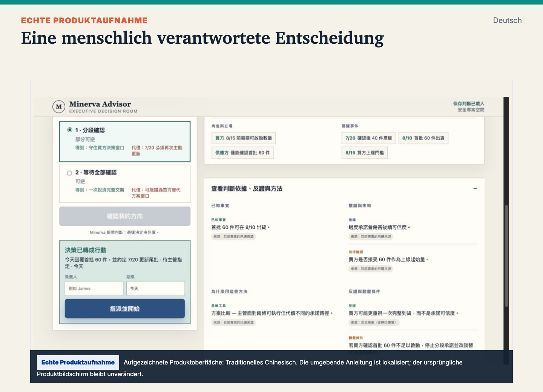This screenshot has height=392, width=543.
Task: Select radio option 1 · 分段確認
Action: click(70, 130)
